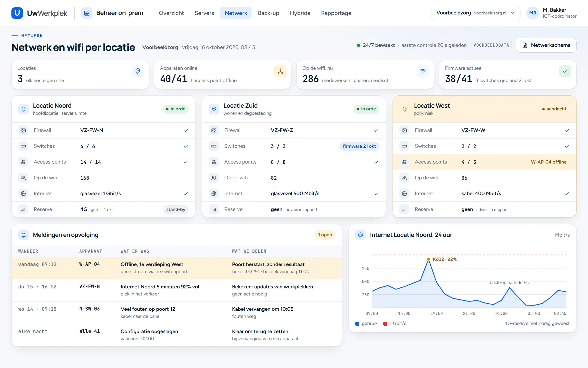Click the 16:02 peak marker on chart
This screenshot has width=588, height=368.
[x=428, y=259]
